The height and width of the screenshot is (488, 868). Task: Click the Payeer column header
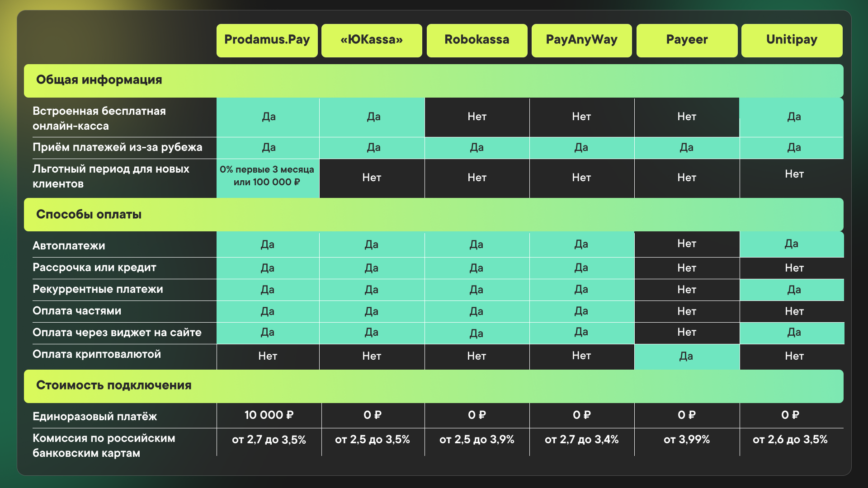click(x=687, y=40)
